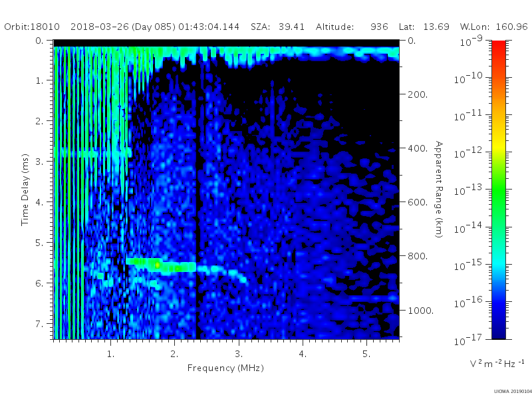532x399 pixels.
Task: Click the SZA value 39.41
Action: pos(291,27)
